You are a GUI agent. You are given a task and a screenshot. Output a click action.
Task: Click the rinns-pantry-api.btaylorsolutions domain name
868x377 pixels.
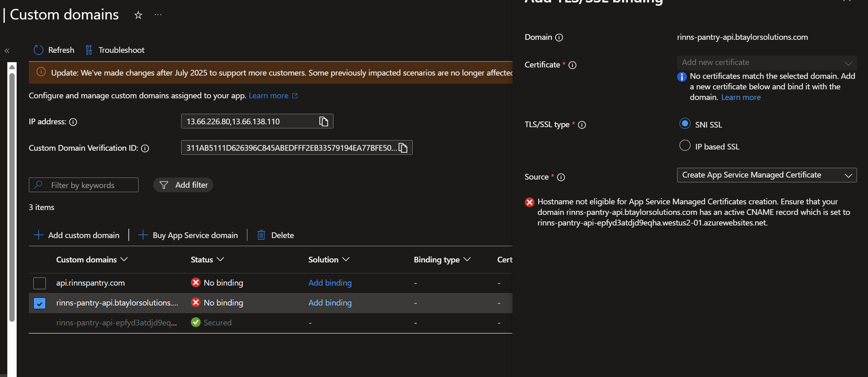coord(117,303)
